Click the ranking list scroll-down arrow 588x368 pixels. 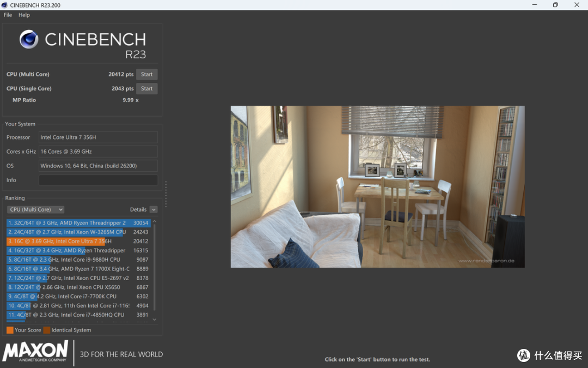tap(155, 319)
